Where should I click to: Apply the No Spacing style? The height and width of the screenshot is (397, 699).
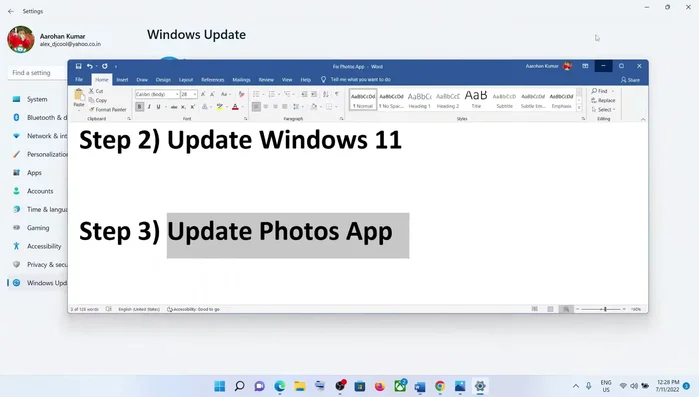click(x=391, y=100)
